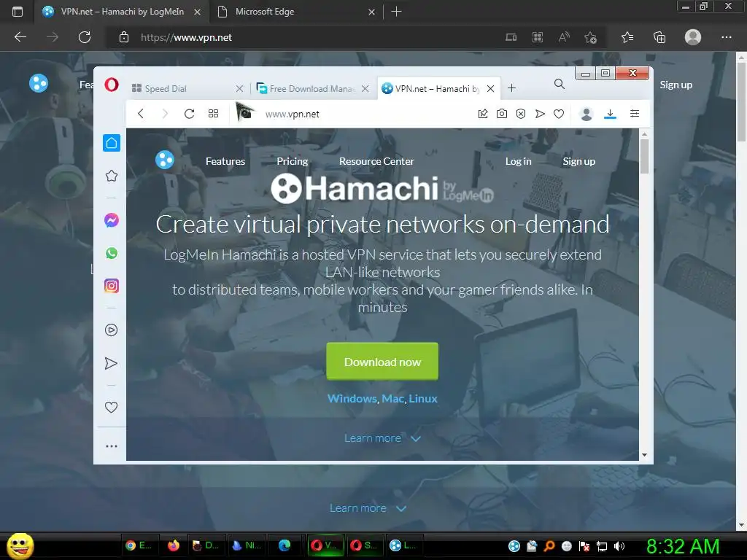The image size is (747, 560).
Task: Add page to bookmarks heart in Opera address bar
Action: coord(559,113)
